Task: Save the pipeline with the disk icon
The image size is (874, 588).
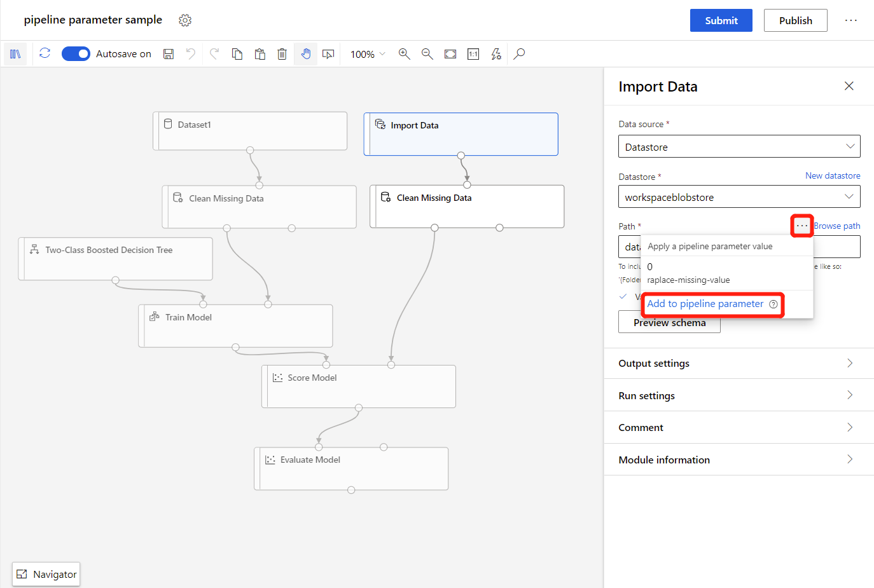Action: tap(169, 54)
